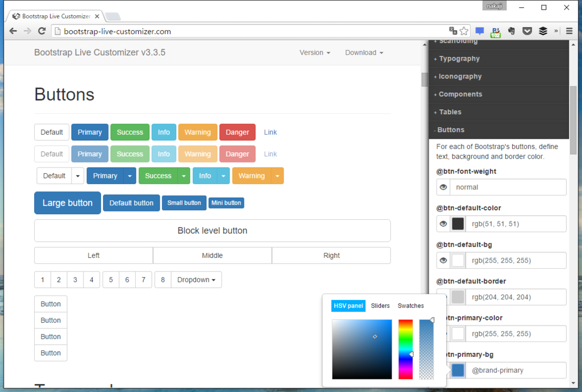The height and width of the screenshot is (392, 582).
Task: Open a new browser tab
Action: pyautogui.click(x=113, y=16)
